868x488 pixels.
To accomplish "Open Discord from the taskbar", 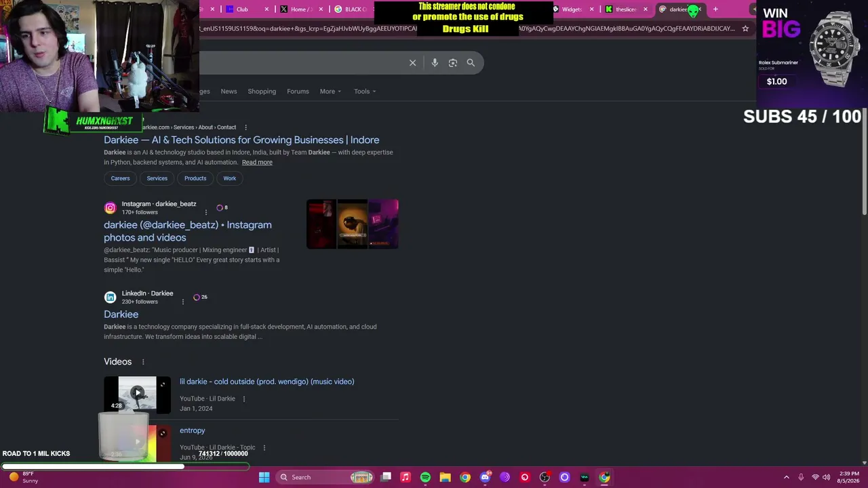I will pyautogui.click(x=485, y=477).
